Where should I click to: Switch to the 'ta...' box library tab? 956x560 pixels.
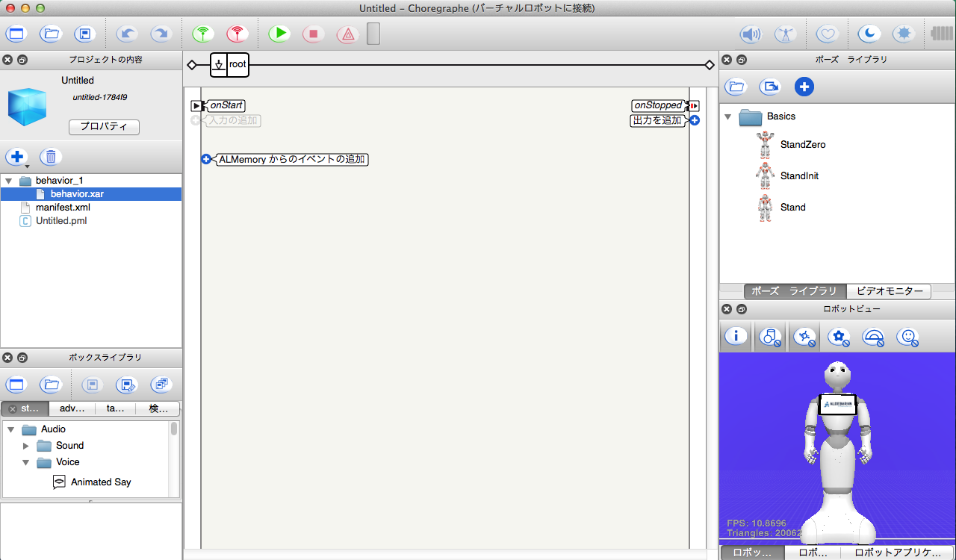coord(116,408)
